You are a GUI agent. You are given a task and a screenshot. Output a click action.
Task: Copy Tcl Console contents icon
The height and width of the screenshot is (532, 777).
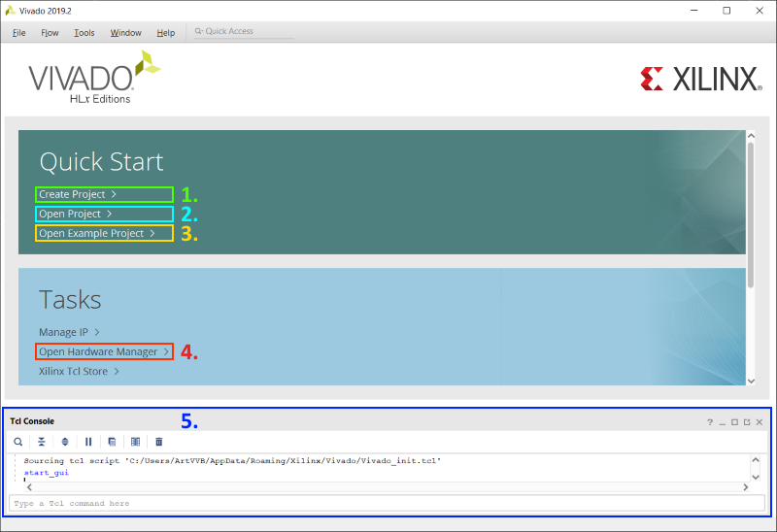coord(112,442)
